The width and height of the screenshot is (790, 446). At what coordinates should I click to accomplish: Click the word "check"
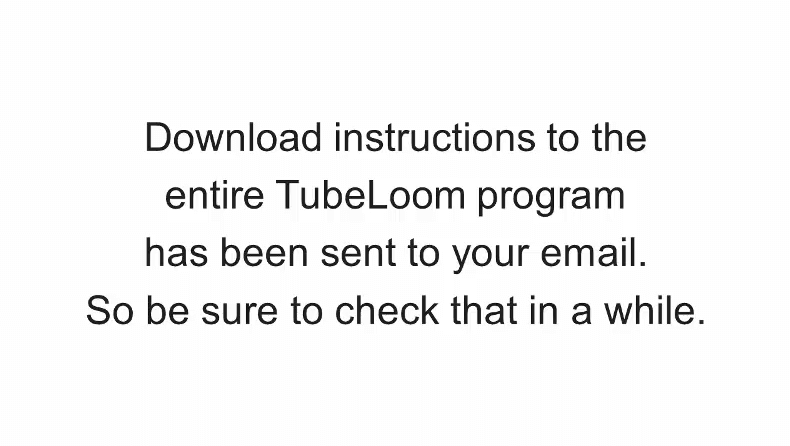tap(386, 310)
